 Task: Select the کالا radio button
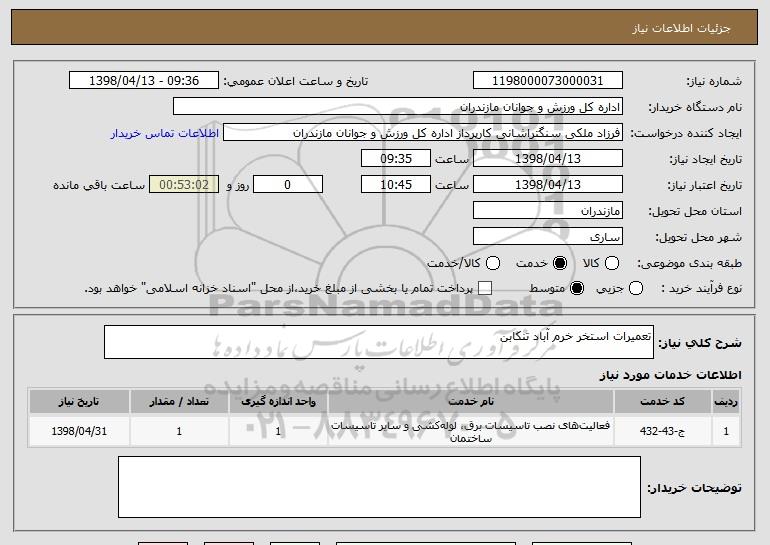pos(612,263)
